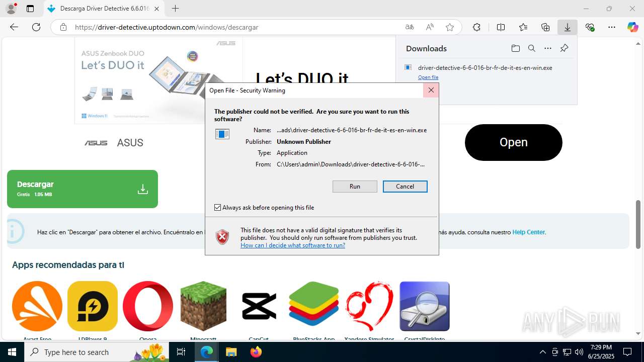Viewport: 644px width, 362px height.
Task: Open the Extensions puzzle icon
Action: pyautogui.click(x=476, y=27)
